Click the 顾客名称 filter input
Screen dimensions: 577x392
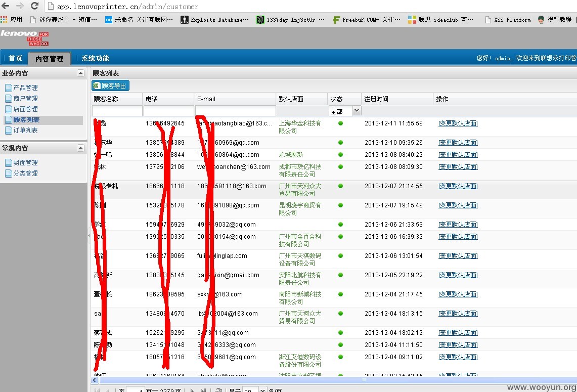117,111
